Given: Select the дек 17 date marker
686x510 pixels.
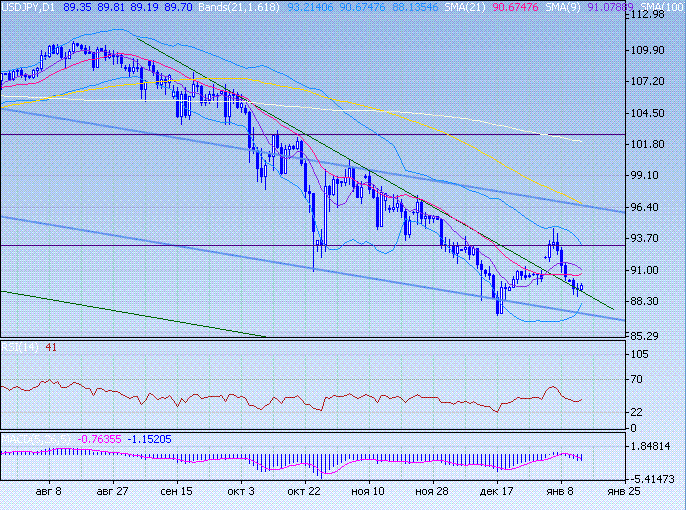Looking at the screenshot, I should 496,492.
